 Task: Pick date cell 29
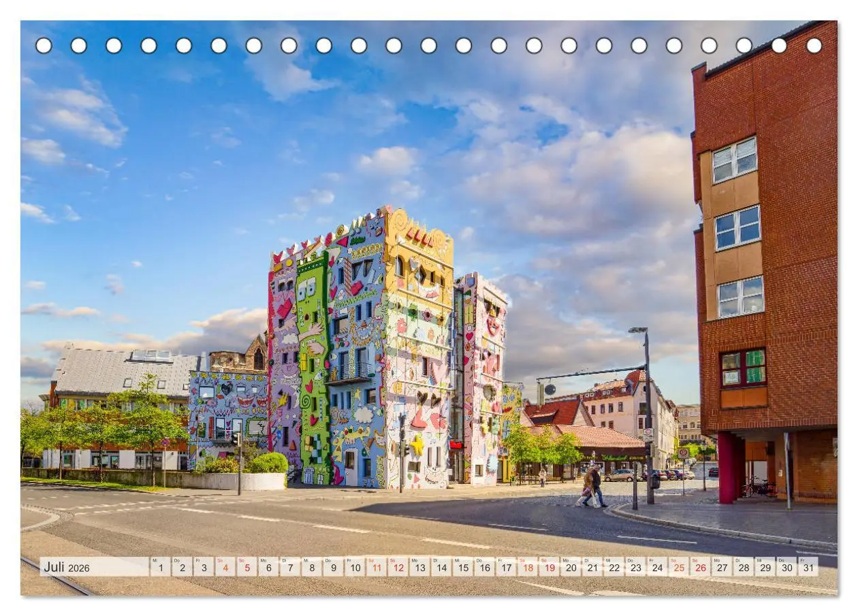point(764,566)
